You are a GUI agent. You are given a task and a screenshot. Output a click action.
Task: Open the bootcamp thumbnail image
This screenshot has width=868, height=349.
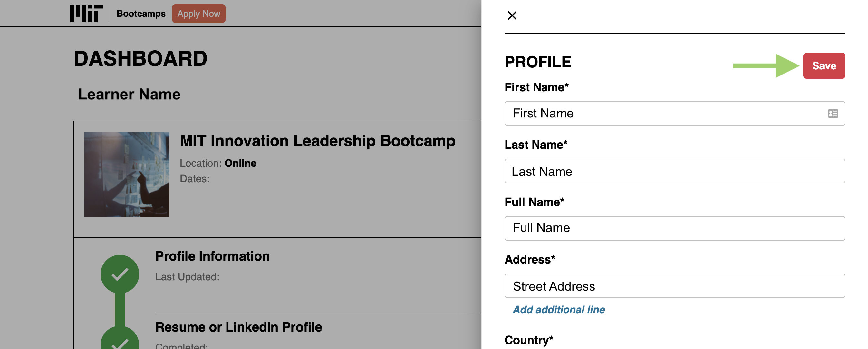[x=127, y=174]
